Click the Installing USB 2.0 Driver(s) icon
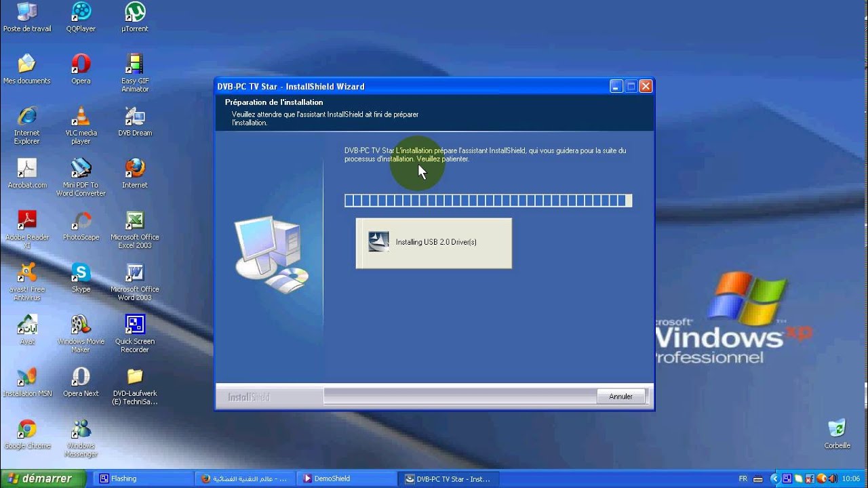This screenshot has width=868, height=488. click(378, 242)
